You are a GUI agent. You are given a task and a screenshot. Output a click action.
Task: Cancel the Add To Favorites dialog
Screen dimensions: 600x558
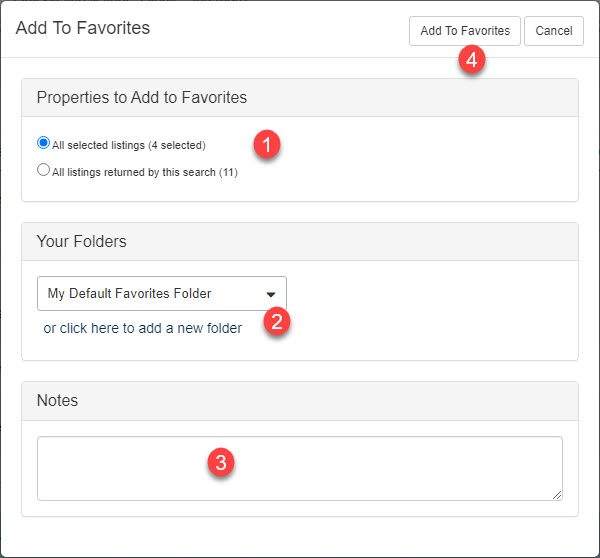(x=554, y=31)
